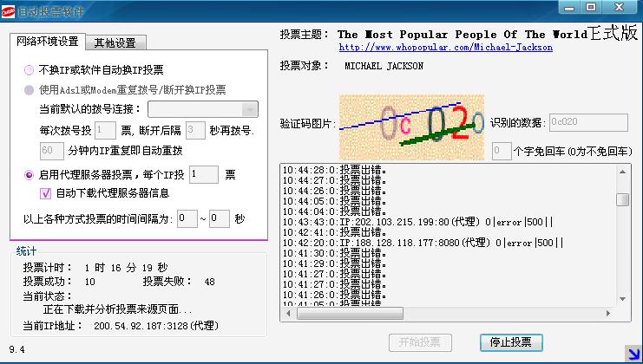Click the version number 9.4
The width and height of the screenshot is (643, 364).
16,349
